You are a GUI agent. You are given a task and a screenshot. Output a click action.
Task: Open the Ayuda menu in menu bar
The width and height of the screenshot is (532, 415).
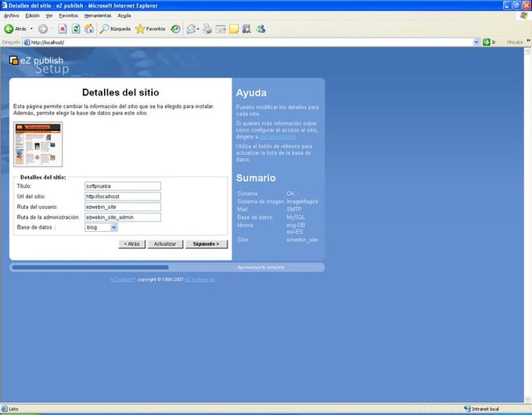pos(124,16)
